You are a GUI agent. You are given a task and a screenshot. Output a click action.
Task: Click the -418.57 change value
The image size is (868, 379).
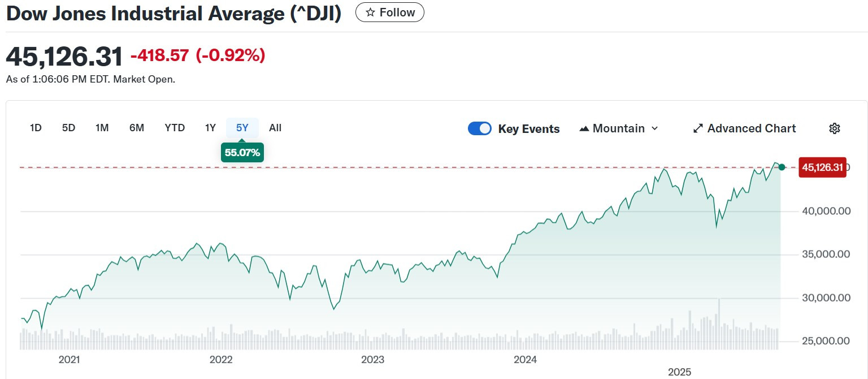point(159,55)
